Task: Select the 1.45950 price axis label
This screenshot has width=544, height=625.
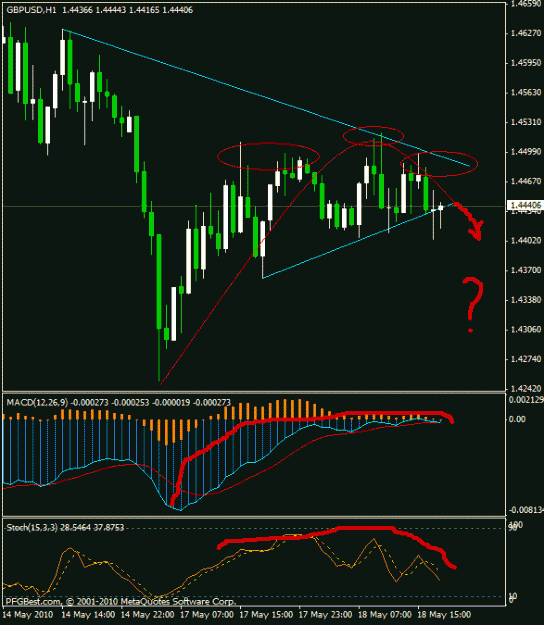Action: (x=526, y=63)
